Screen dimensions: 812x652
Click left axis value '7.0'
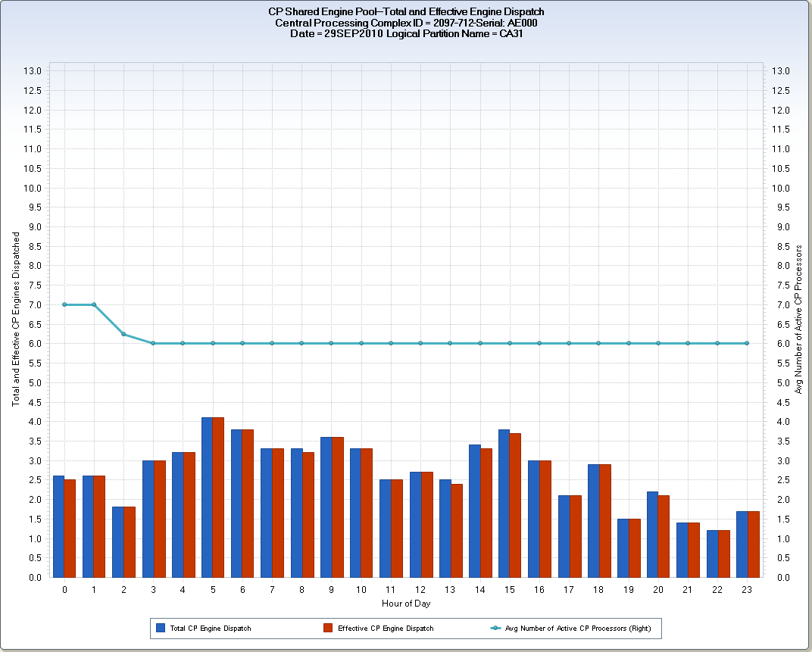click(x=35, y=304)
